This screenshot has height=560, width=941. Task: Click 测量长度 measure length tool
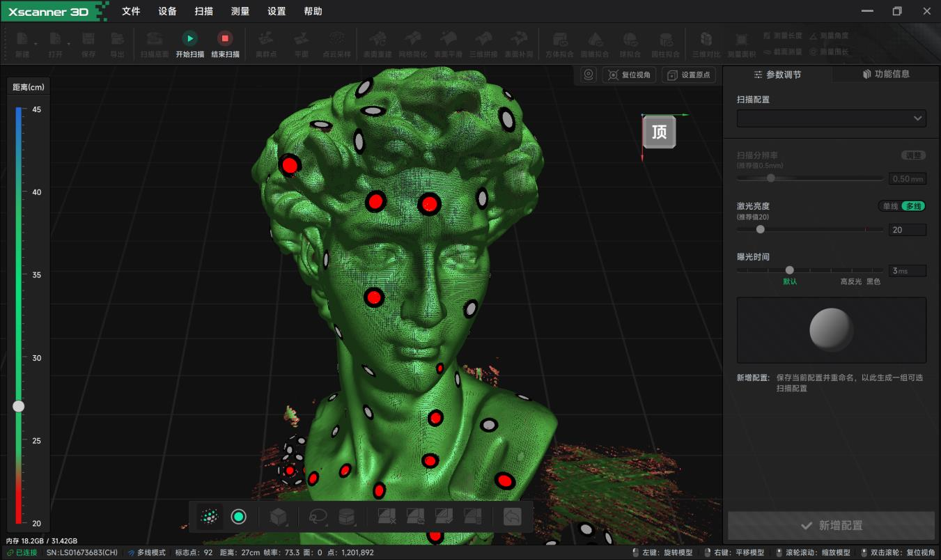(782, 36)
